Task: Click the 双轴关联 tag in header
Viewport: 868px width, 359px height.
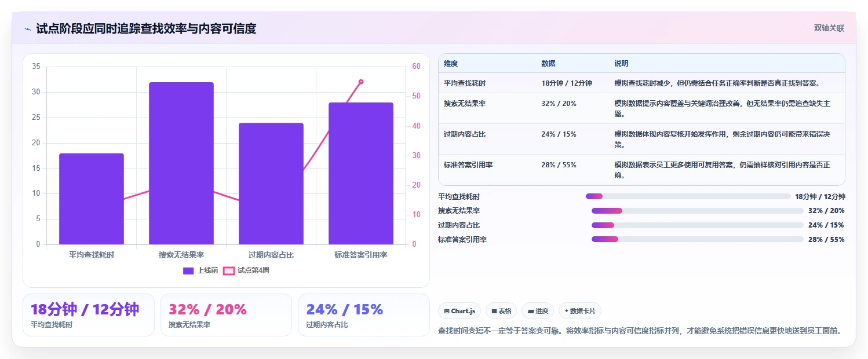Action: tap(829, 28)
